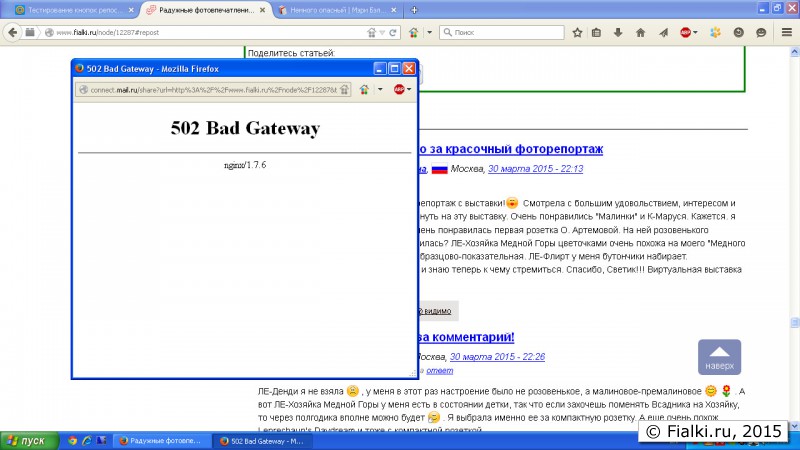Bookmark this page using the star icon
This screenshot has width=800, height=450.
577,32
